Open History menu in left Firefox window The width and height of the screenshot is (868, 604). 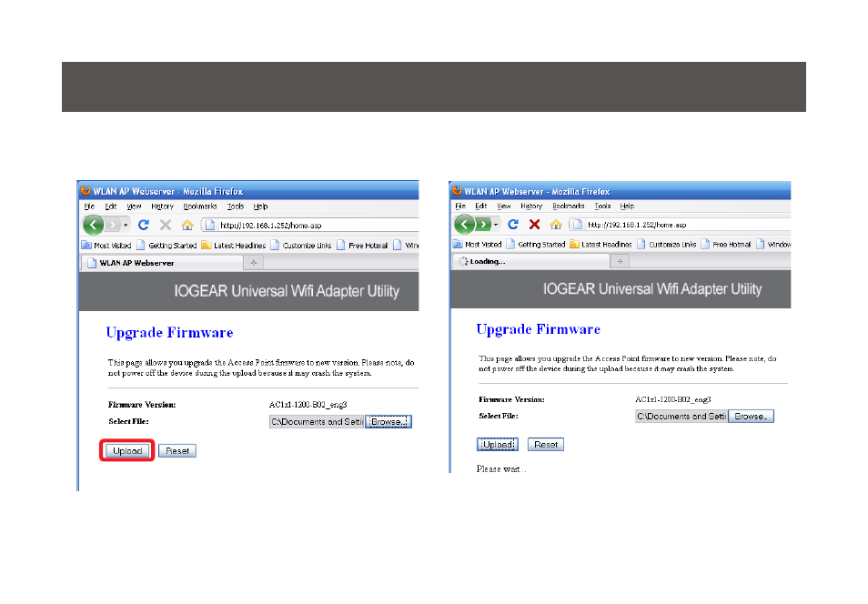(x=162, y=206)
